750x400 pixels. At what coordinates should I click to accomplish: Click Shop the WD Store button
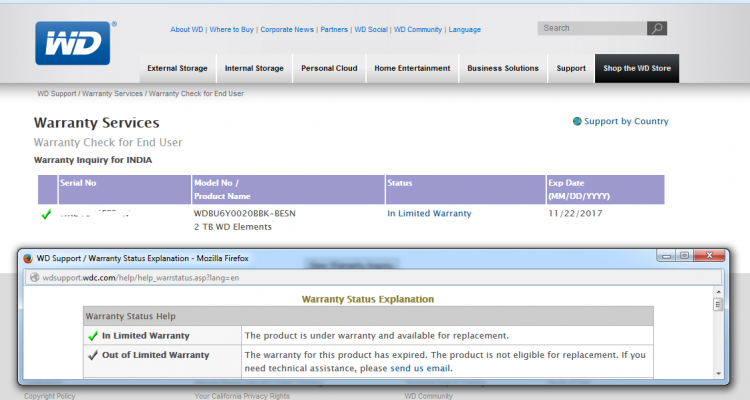pos(637,68)
